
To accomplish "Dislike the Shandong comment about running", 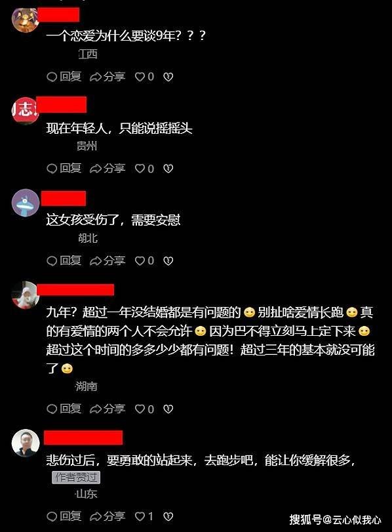I will click(x=168, y=517).
